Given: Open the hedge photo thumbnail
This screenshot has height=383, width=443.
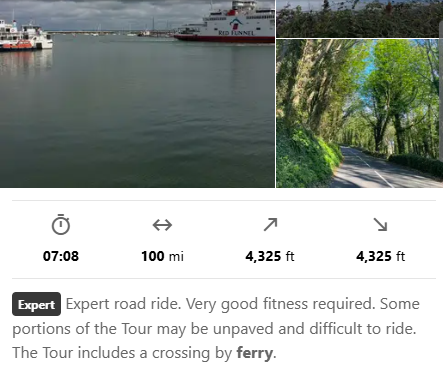Looking at the screenshot, I should click(359, 19).
